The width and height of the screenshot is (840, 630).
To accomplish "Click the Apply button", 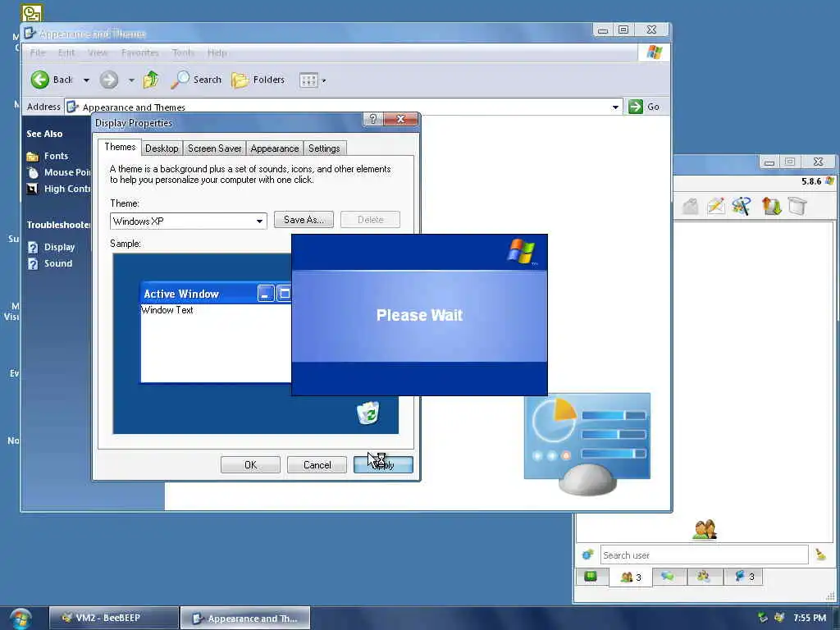I will [x=383, y=465].
